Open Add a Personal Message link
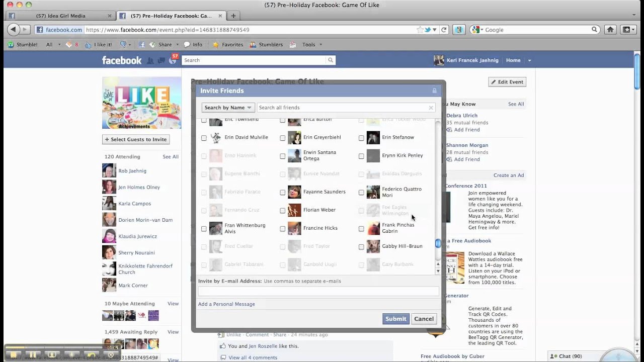This screenshot has height=362, width=644. pyautogui.click(x=226, y=304)
